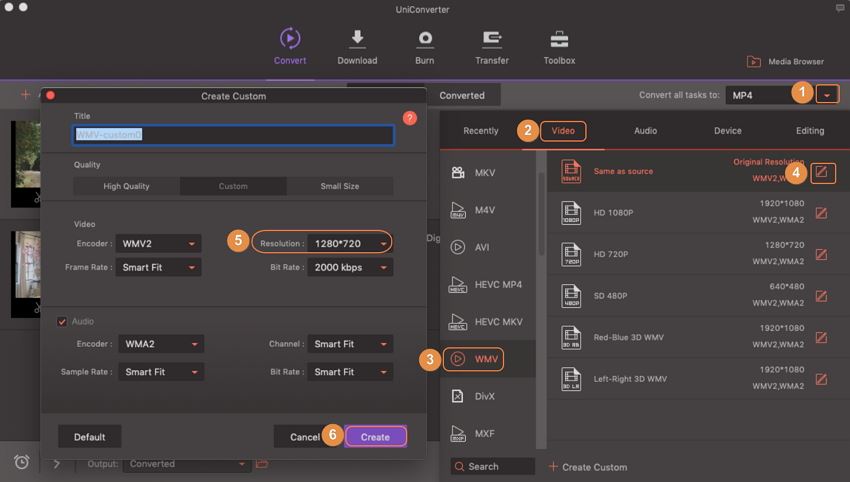This screenshot has height=482, width=850.
Task: Select HEVC MKV format
Action: (x=488, y=322)
